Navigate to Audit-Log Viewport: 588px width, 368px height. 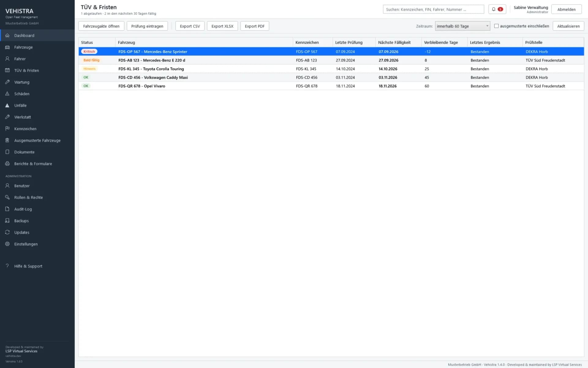37,209
